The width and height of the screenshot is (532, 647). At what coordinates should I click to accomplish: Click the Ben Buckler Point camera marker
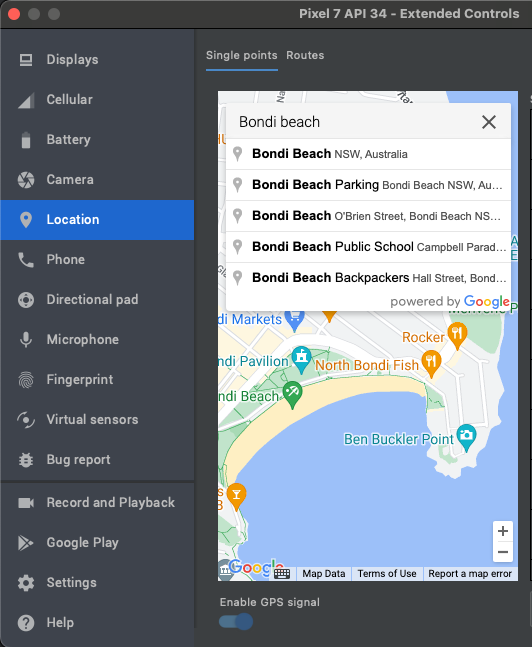coord(467,436)
